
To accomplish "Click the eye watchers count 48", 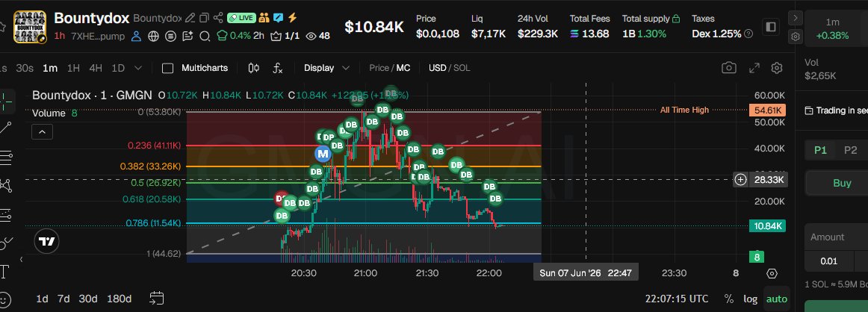I will 317,36.
